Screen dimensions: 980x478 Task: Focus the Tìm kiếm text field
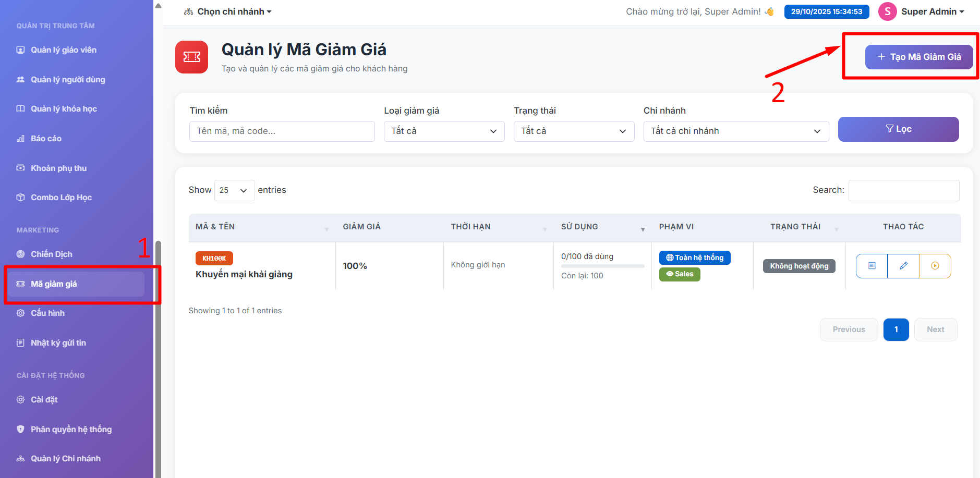(282, 131)
